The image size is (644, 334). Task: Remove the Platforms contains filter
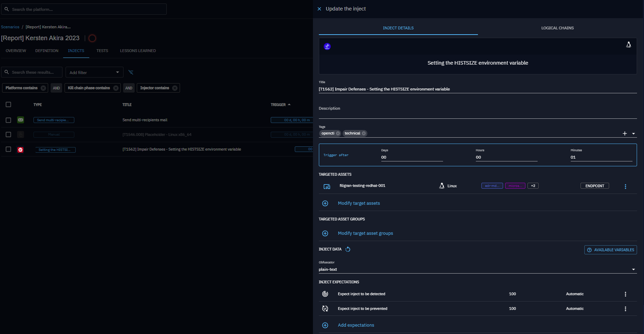(x=43, y=88)
